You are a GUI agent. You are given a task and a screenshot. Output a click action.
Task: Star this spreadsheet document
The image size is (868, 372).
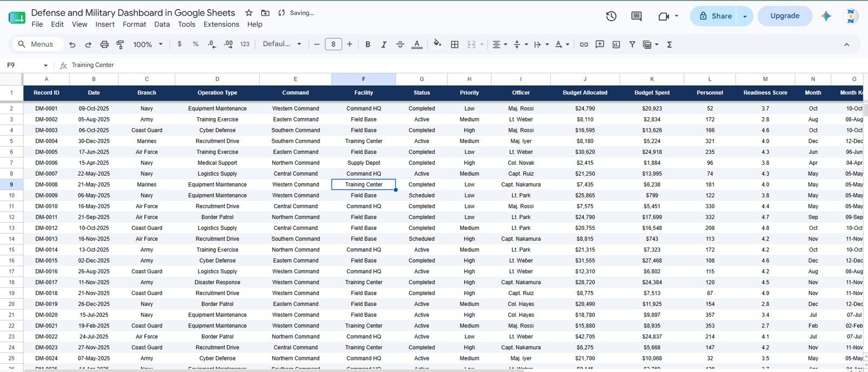tap(248, 12)
